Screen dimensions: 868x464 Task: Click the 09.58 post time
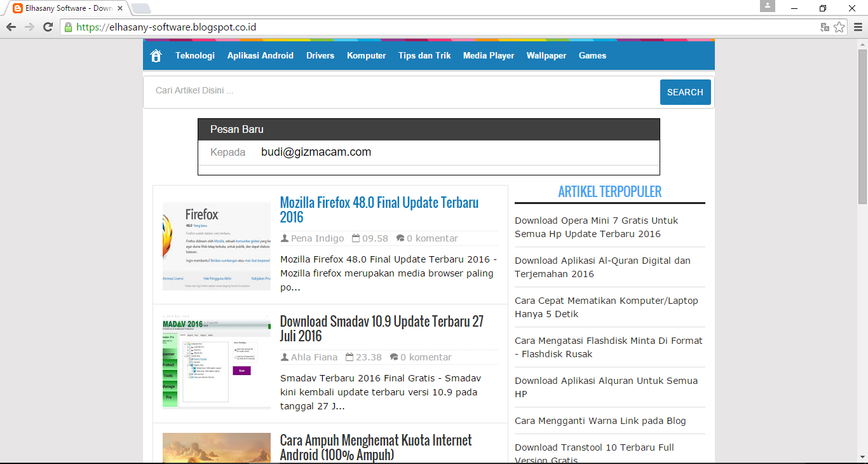coord(375,238)
